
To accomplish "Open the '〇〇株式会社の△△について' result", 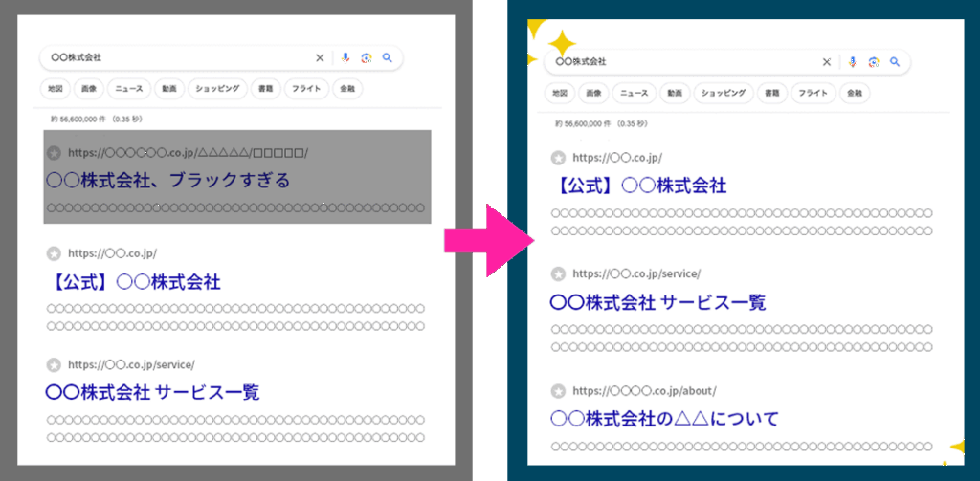I will 664,419.
